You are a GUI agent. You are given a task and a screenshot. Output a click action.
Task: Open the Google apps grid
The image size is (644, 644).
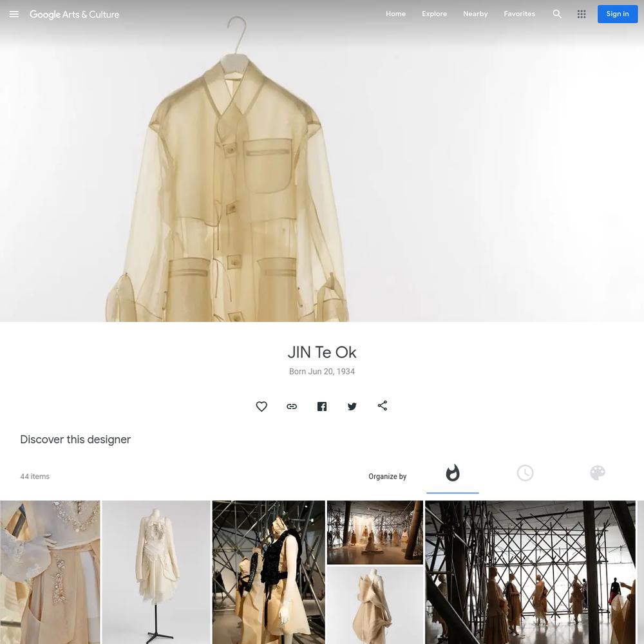(x=581, y=14)
